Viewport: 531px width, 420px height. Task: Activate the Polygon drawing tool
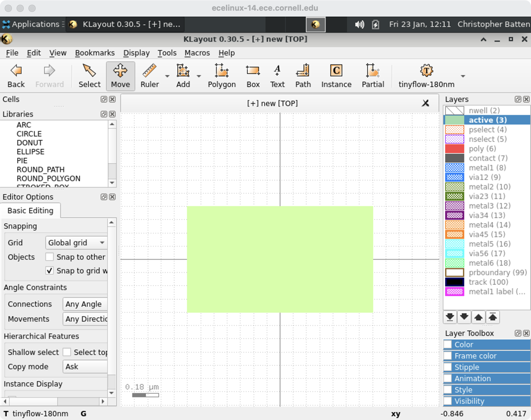(221, 76)
